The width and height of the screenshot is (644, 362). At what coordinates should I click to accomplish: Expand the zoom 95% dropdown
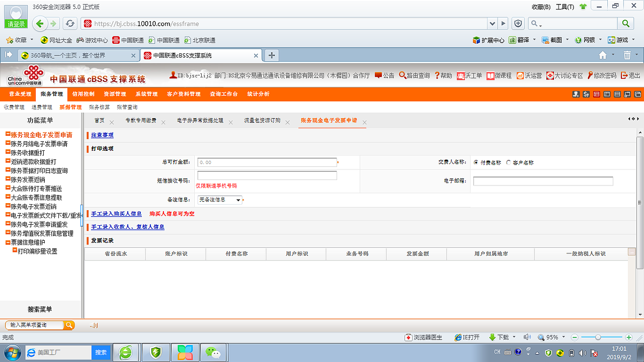(x=563, y=337)
